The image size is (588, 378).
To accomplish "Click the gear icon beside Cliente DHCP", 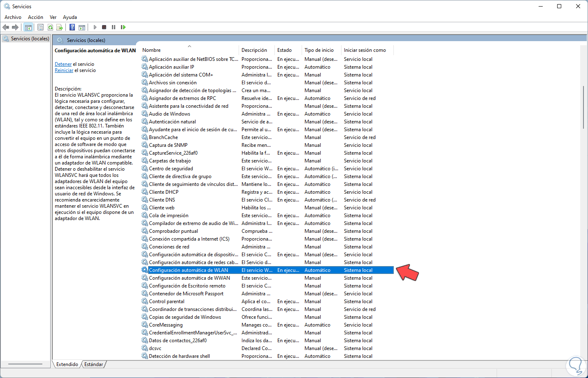I will (x=145, y=192).
